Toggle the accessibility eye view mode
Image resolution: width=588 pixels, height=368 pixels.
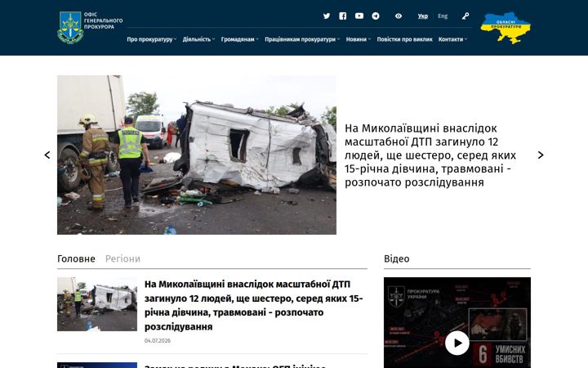[x=399, y=16]
